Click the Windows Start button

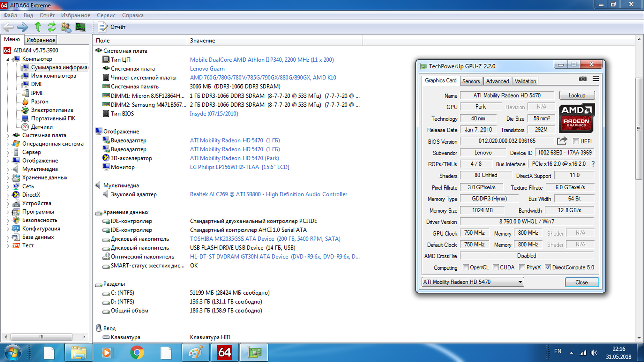point(12,352)
